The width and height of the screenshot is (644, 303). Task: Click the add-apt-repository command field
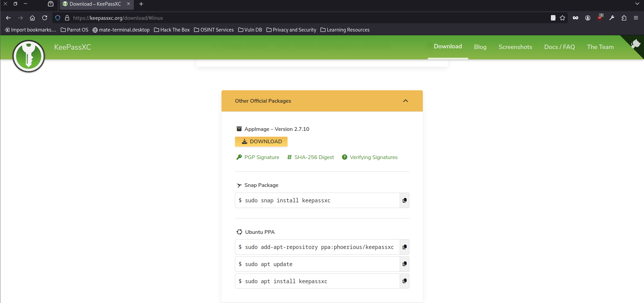click(x=317, y=247)
